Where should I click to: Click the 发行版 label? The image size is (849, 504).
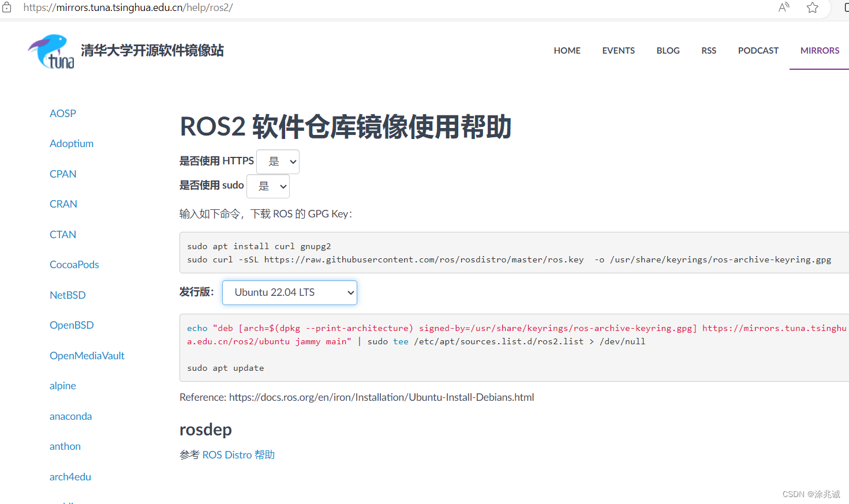pos(196,292)
